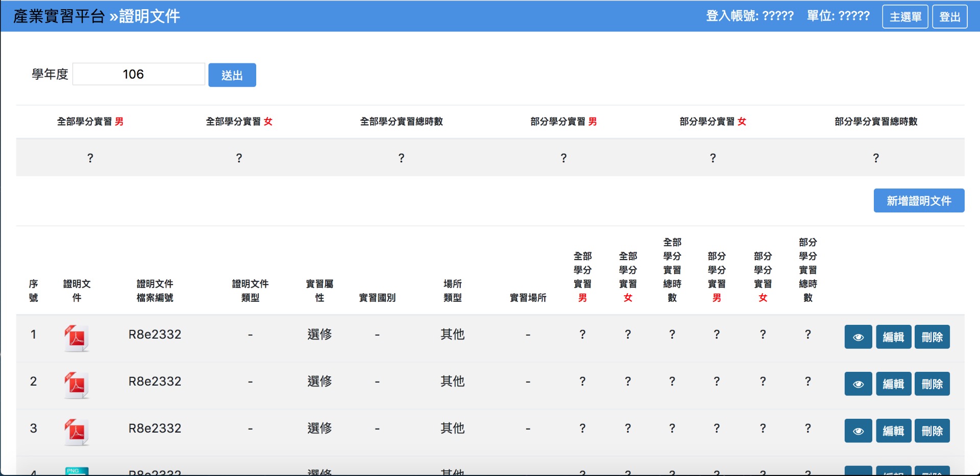
Task: Remove row 3 with 刪除 button
Action: 932,431
